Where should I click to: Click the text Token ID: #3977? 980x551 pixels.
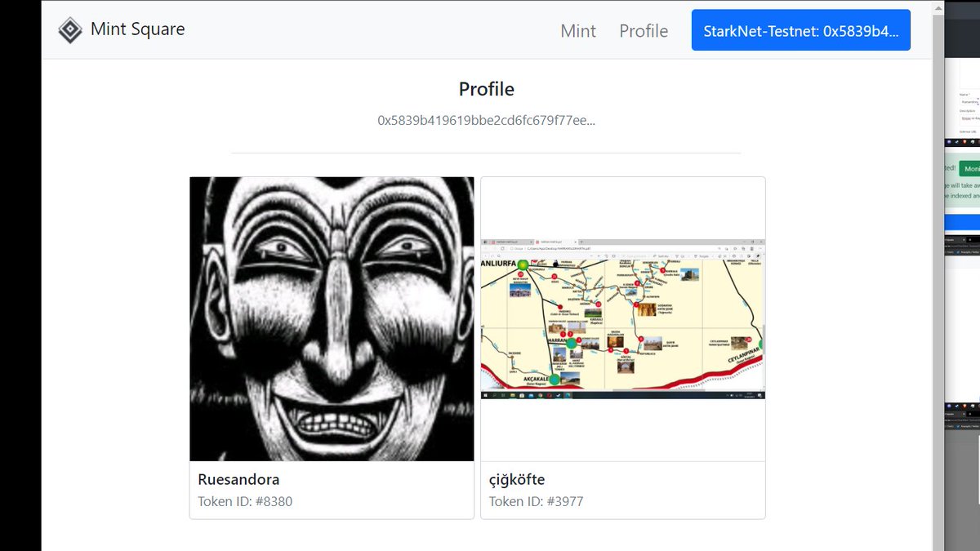[537, 501]
